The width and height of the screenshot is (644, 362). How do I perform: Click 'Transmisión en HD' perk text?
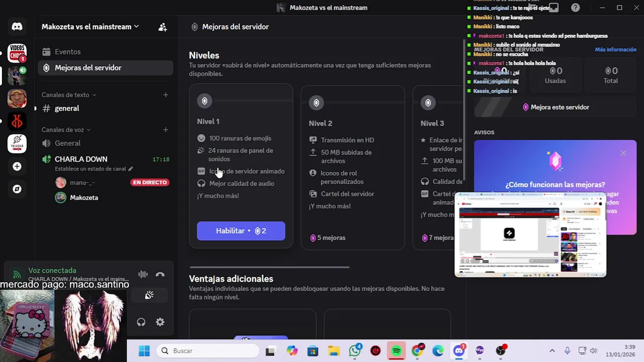point(348,140)
